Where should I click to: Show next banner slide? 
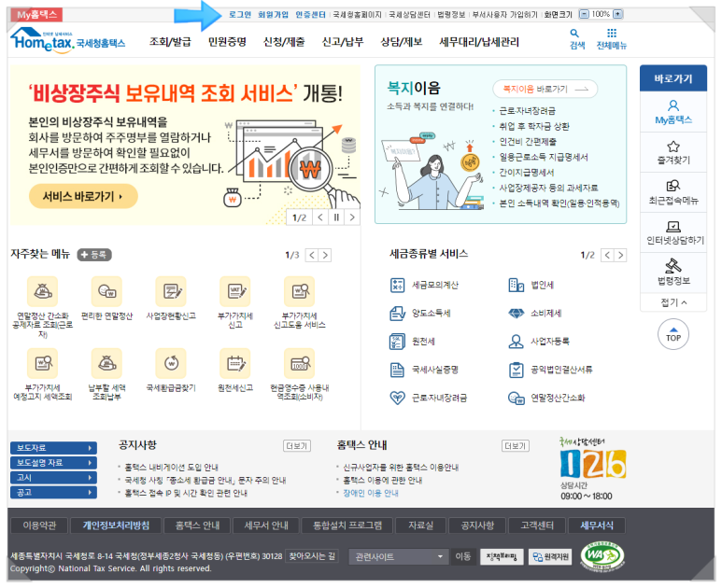tap(352, 217)
